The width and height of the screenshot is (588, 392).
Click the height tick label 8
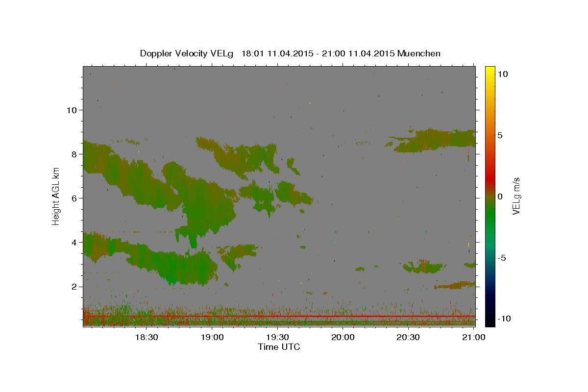point(74,154)
